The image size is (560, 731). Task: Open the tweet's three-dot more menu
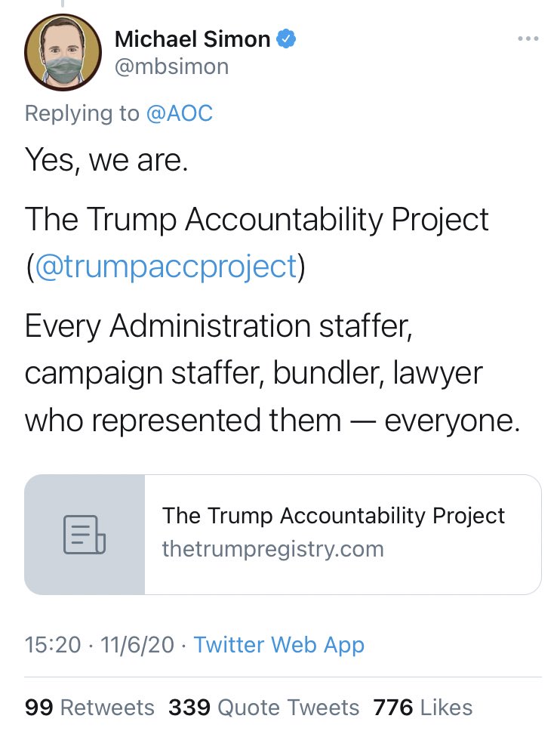click(x=529, y=38)
